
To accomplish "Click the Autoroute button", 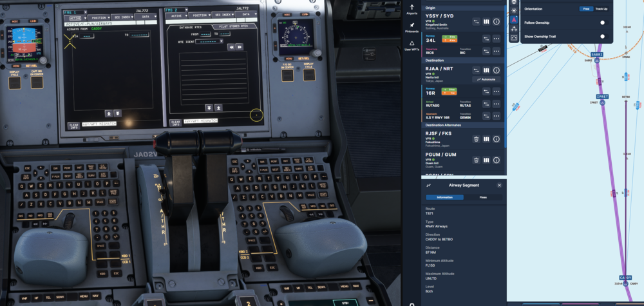I will coord(486,79).
